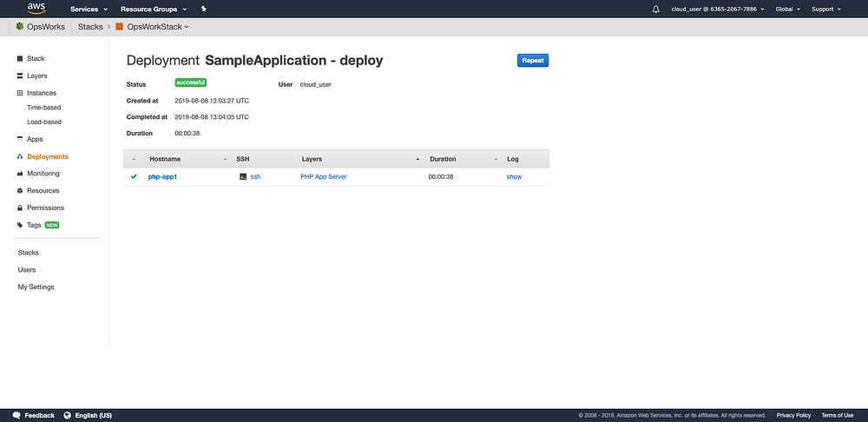Click the green successful status badge
This screenshot has height=422, width=868.
point(190,82)
